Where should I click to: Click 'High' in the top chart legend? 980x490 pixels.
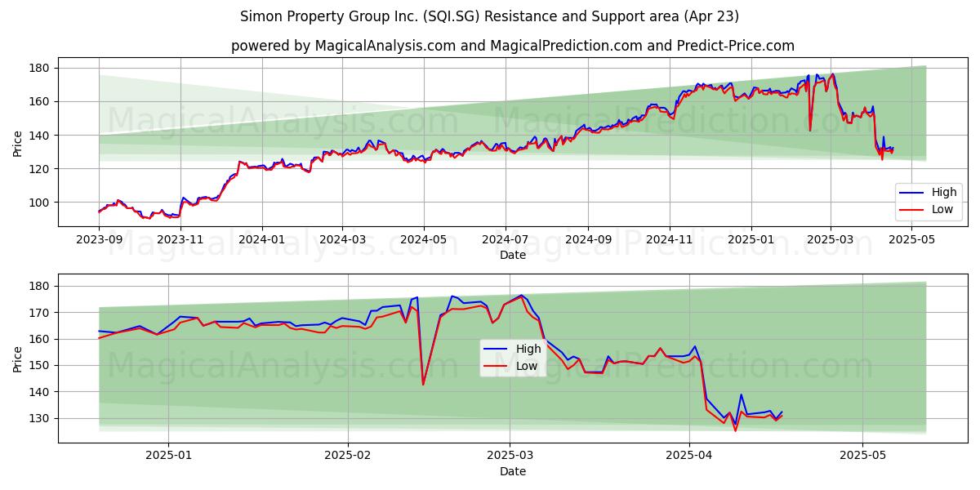coord(944,193)
